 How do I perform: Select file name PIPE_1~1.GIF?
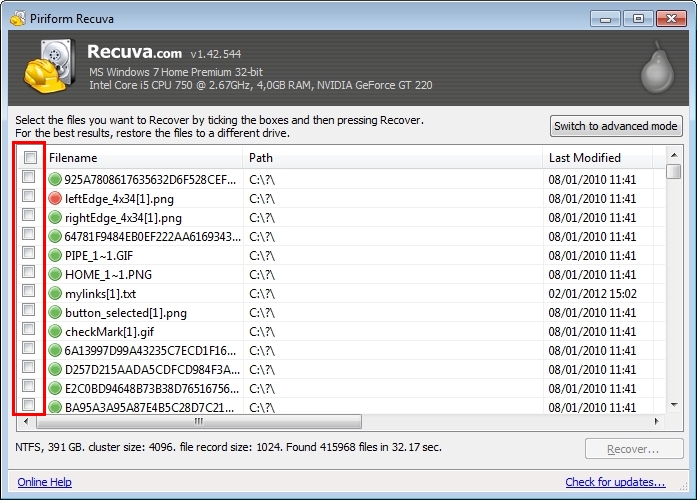pos(99,256)
